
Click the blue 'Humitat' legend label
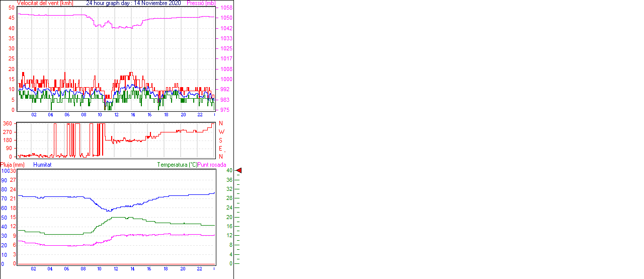(42, 165)
